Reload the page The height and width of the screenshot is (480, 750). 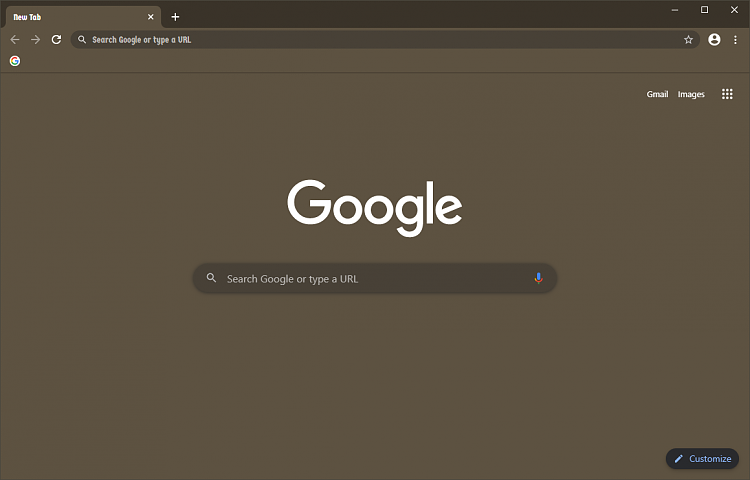pyautogui.click(x=56, y=40)
